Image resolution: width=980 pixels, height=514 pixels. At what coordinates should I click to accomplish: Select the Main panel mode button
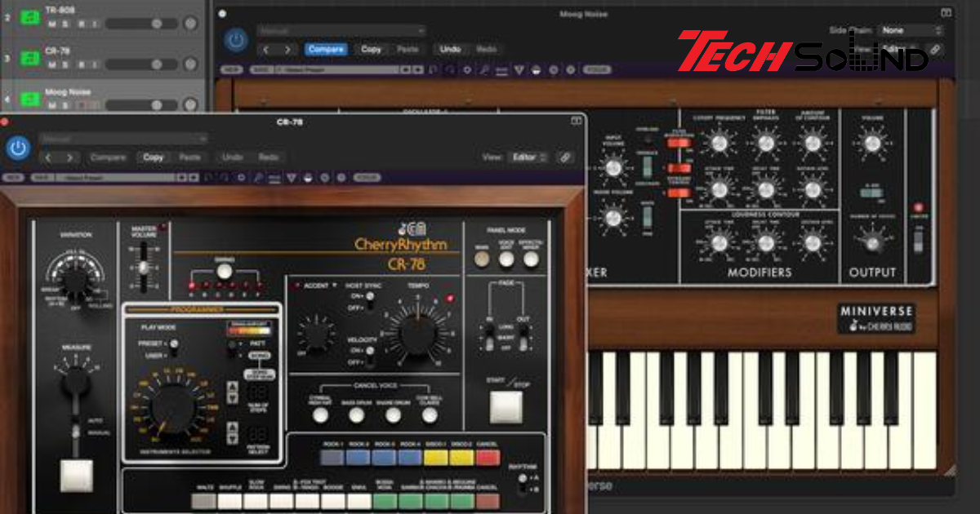point(483,260)
